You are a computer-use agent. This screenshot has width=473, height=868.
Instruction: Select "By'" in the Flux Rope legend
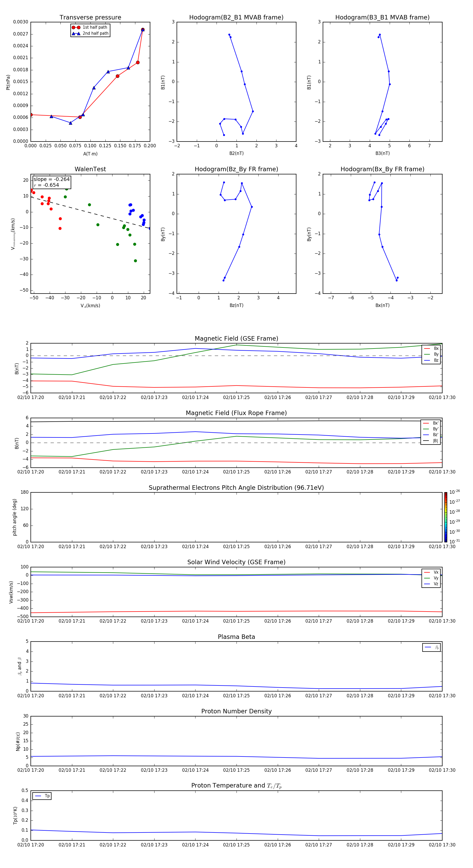431,429
